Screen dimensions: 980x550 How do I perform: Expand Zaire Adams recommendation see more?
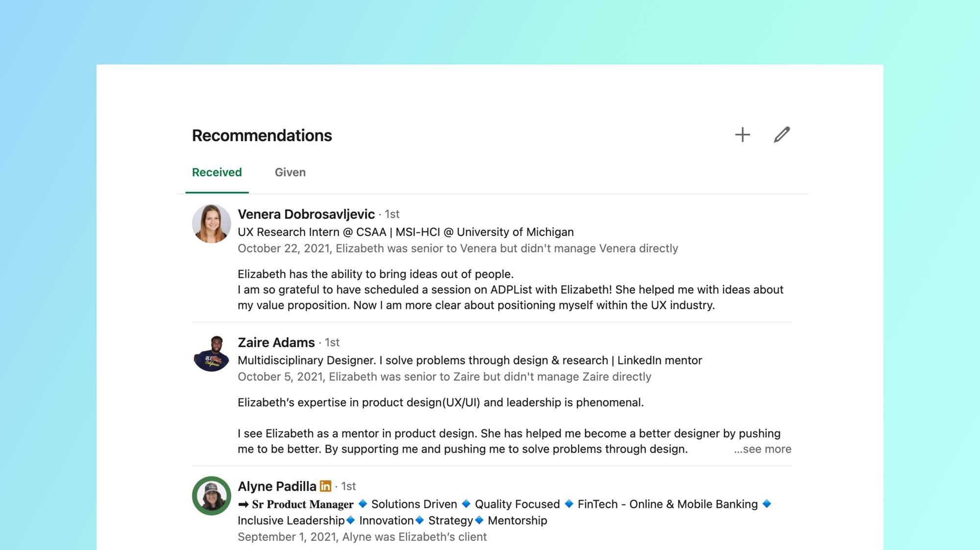[x=761, y=449]
